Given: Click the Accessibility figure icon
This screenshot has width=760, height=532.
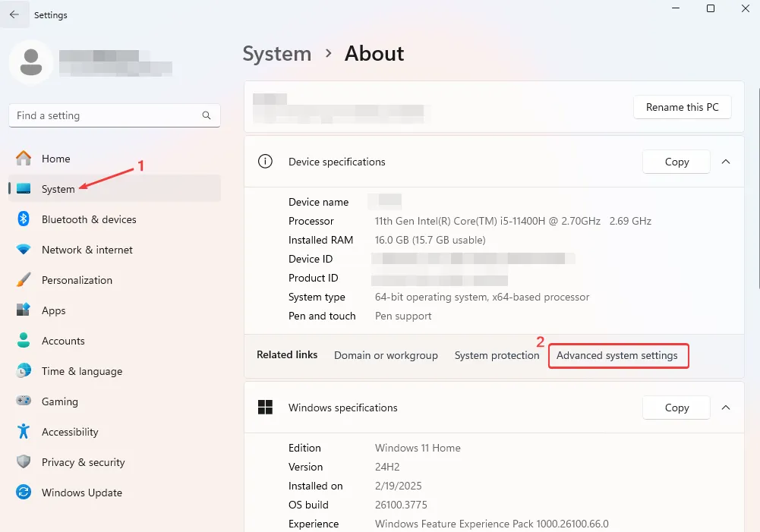Looking at the screenshot, I should click(x=24, y=432).
